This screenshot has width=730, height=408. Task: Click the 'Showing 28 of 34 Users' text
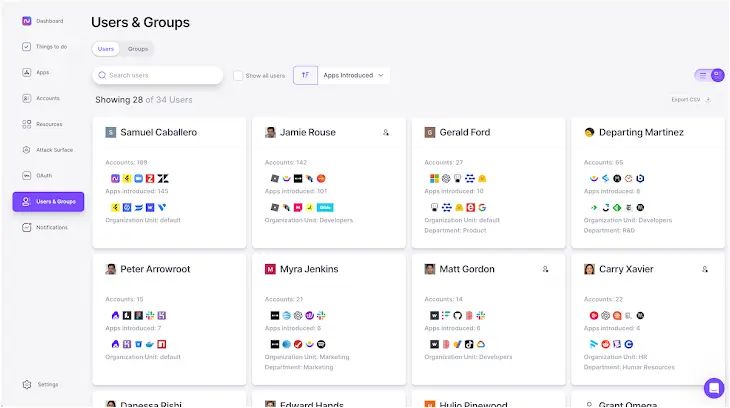click(x=144, y=100)
